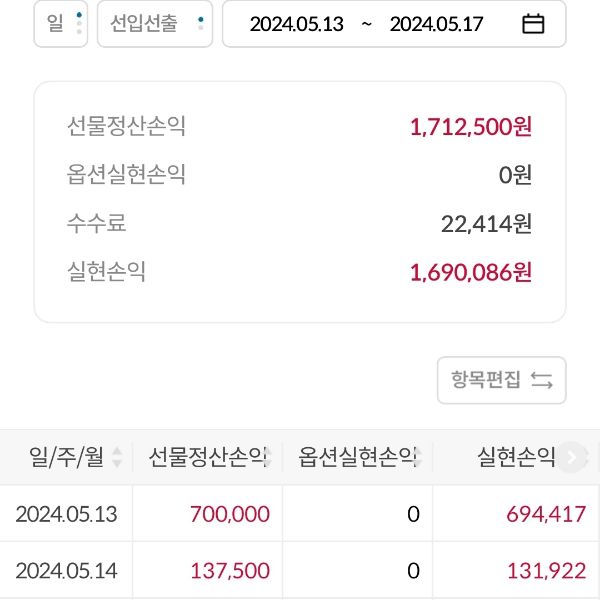This screenshot has height=600, width=600.
Task: Select the 2024.05.13 table row date
Action: [x=66, y=515]
